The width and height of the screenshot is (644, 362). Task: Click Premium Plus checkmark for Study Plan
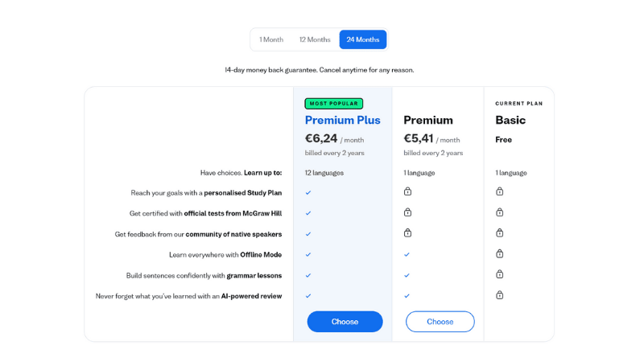308,192
